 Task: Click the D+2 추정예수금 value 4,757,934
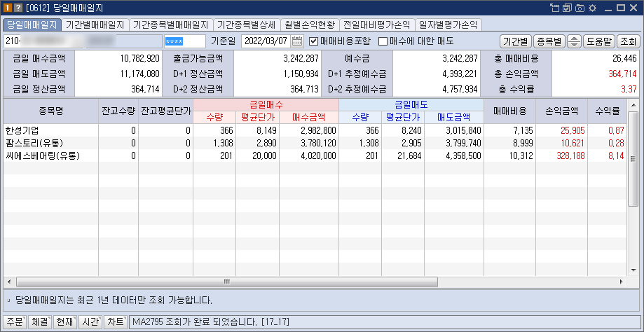(x=460, y=89)
